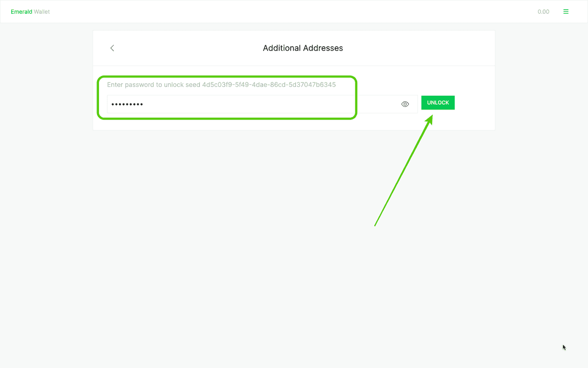Click the Additional Addresses page title

coord(303,48)
